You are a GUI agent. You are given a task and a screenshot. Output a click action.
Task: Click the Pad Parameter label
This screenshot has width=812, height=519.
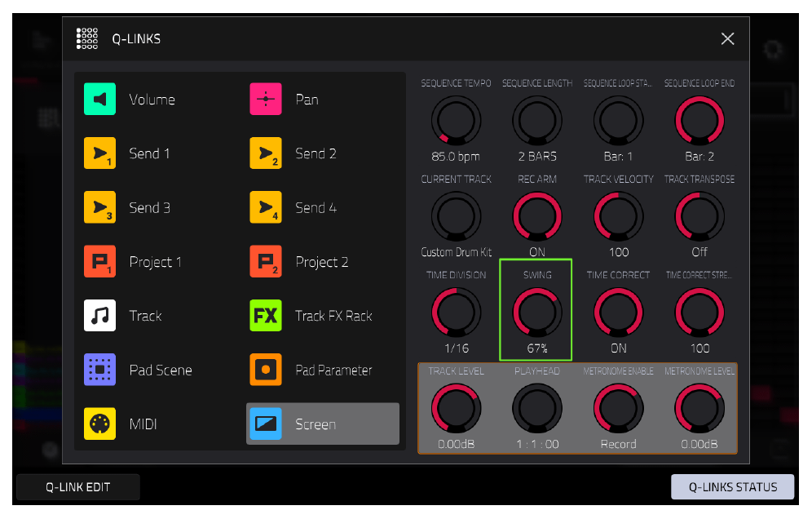(333, 370)
